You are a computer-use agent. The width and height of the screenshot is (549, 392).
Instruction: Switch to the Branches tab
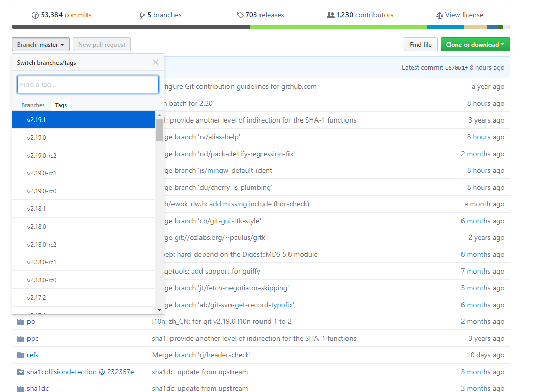(x=33, y=105)
